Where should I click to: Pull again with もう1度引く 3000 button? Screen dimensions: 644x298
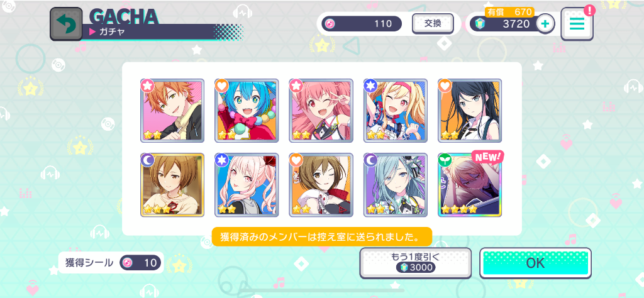pyautogui.click(x=416, y=263)
